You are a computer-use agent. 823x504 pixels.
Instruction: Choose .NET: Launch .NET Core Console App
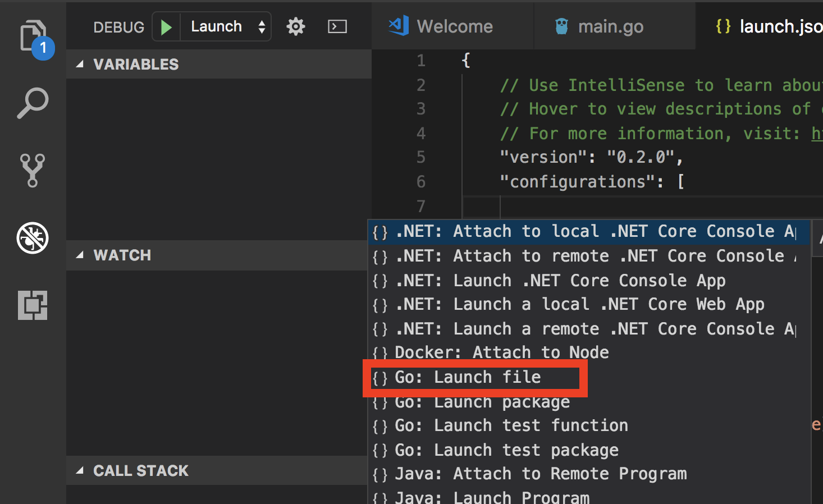589,280
